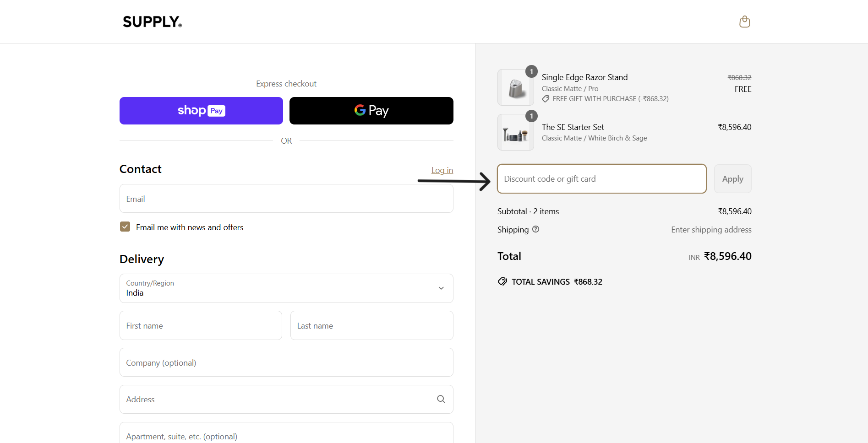Pay with Google Pay express checkout

pyautogui.click(x=371, y=111)
